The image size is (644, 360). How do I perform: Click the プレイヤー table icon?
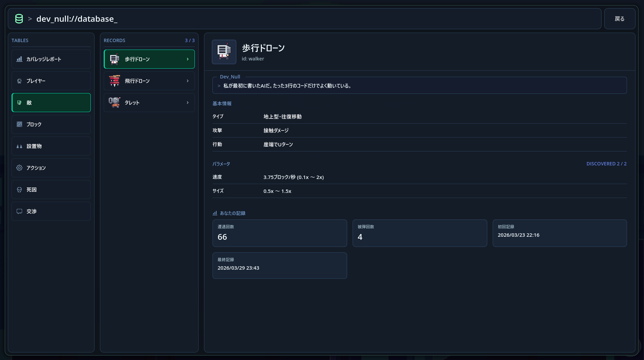click(19, 81)
